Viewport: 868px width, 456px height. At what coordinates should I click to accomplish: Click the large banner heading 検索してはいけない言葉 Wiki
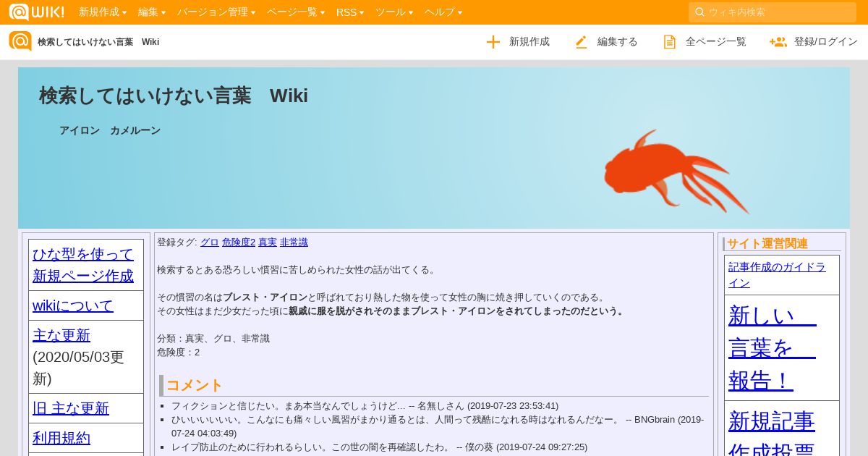pyautogui.click(x=174, y=96)
